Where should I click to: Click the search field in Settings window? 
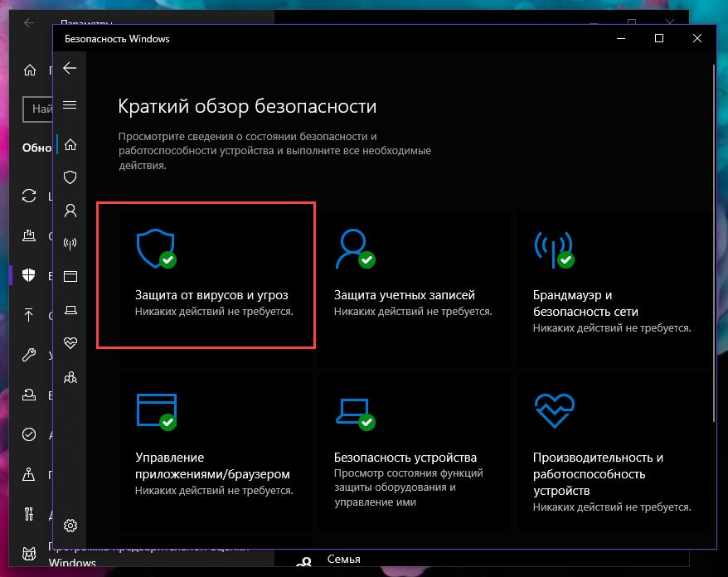tap(37, 109)
